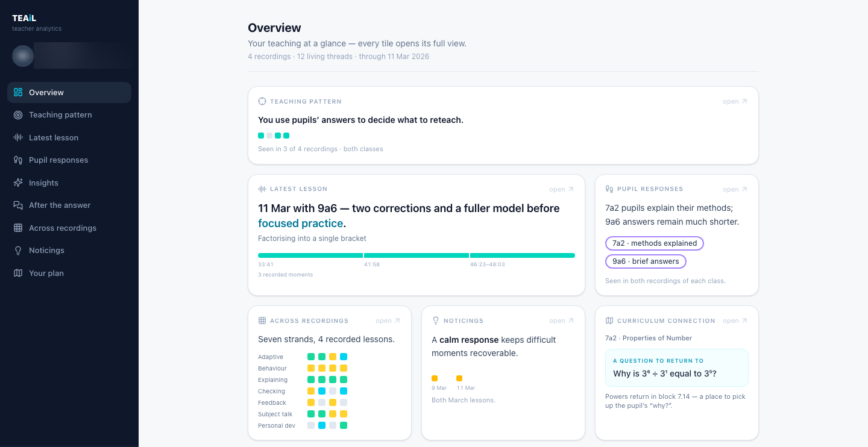Click the Noticings card lightbulb icon

(x=436, y=321)
